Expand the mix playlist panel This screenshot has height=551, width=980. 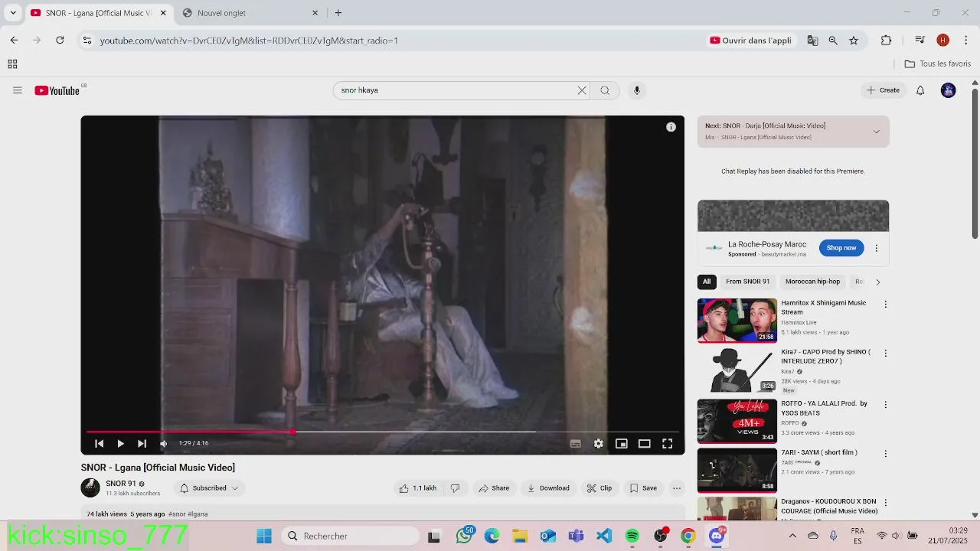[876, 132]
